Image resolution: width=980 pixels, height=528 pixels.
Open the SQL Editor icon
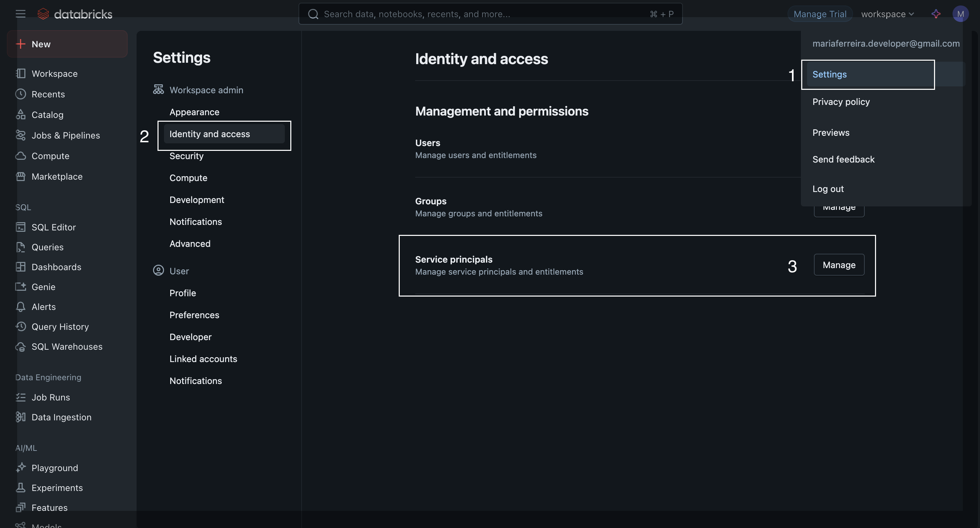coord(21,227)
